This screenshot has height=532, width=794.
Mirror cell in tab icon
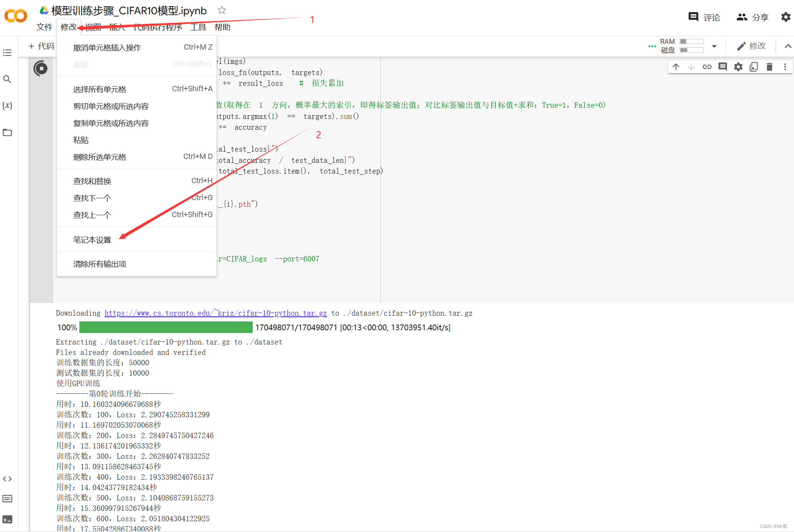[x=754, y=67]
